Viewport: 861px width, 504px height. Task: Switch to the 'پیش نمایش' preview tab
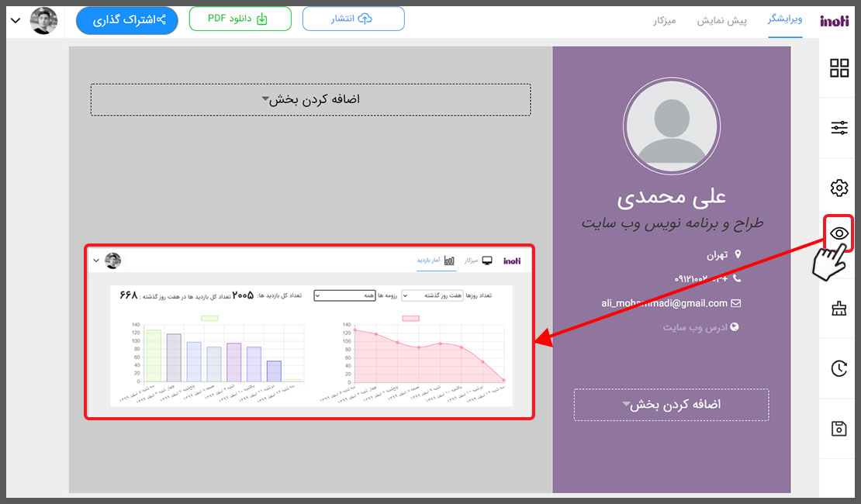pos(725,21)
